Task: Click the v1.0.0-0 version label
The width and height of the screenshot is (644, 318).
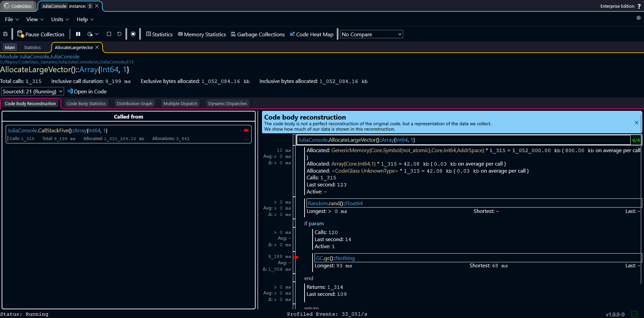Action: 615,315
